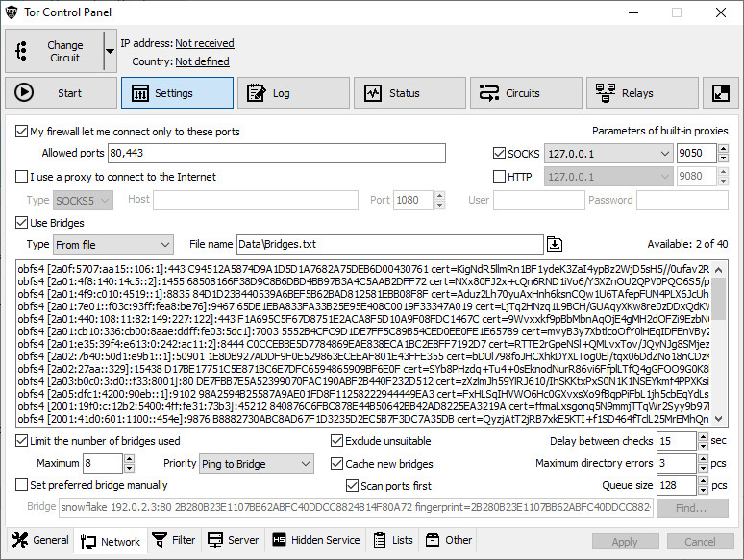The image size is (744, 560).
Task: Click the compact window mode icon
Action: tap(721, 93)
